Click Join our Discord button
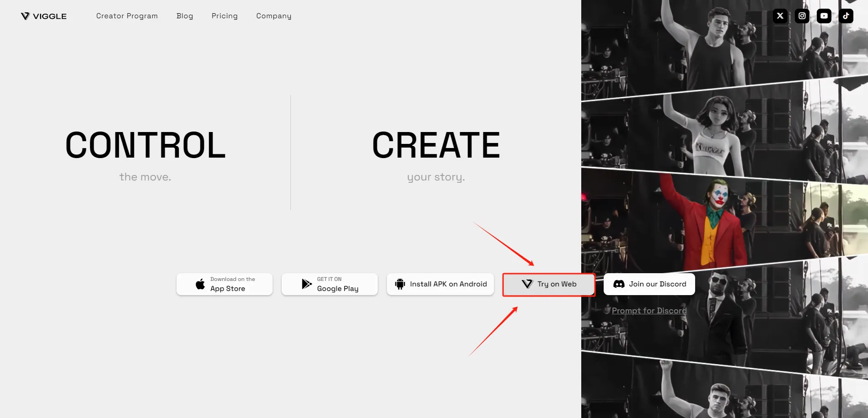 pos(649,284)
